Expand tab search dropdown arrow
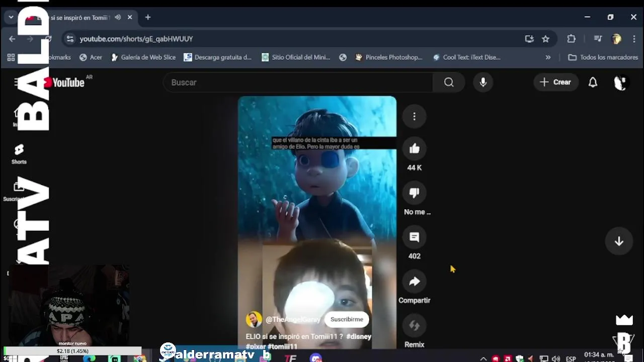 [x=11, y=17]
